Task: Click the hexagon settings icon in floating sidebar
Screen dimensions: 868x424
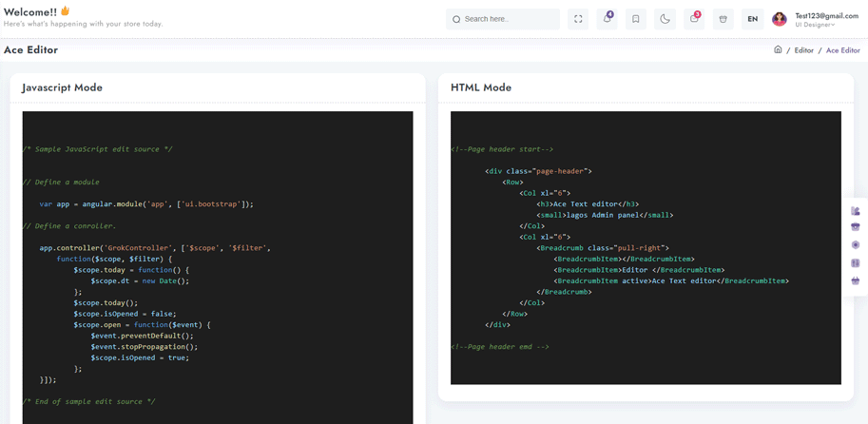Action: click(x=856, y=244)
